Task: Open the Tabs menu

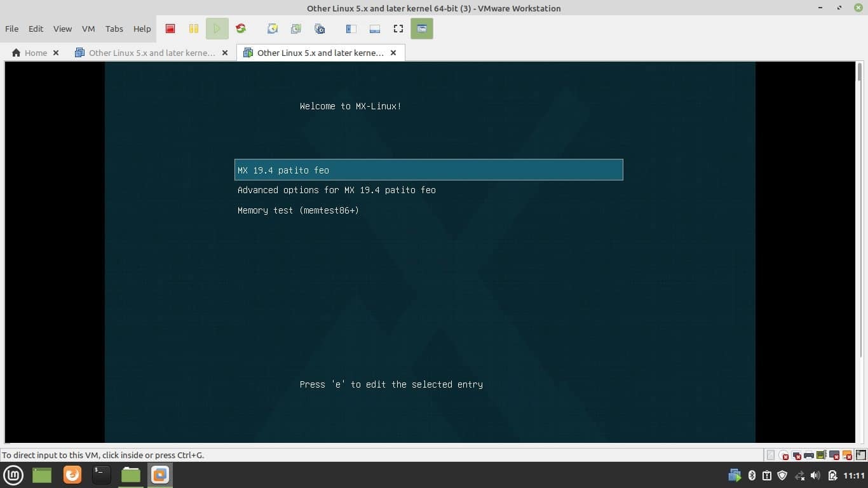Action: coord(114,29)
